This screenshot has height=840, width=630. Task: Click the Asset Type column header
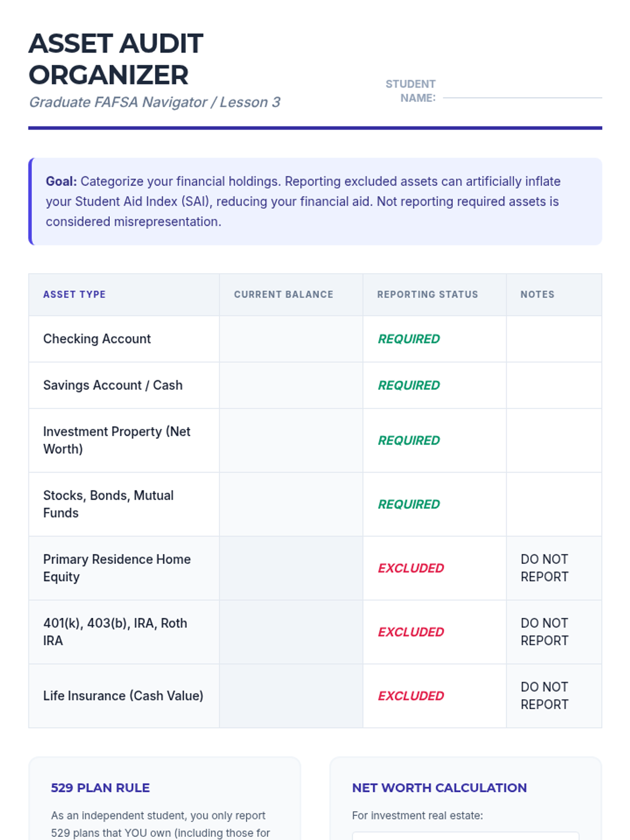click(75, 295)
